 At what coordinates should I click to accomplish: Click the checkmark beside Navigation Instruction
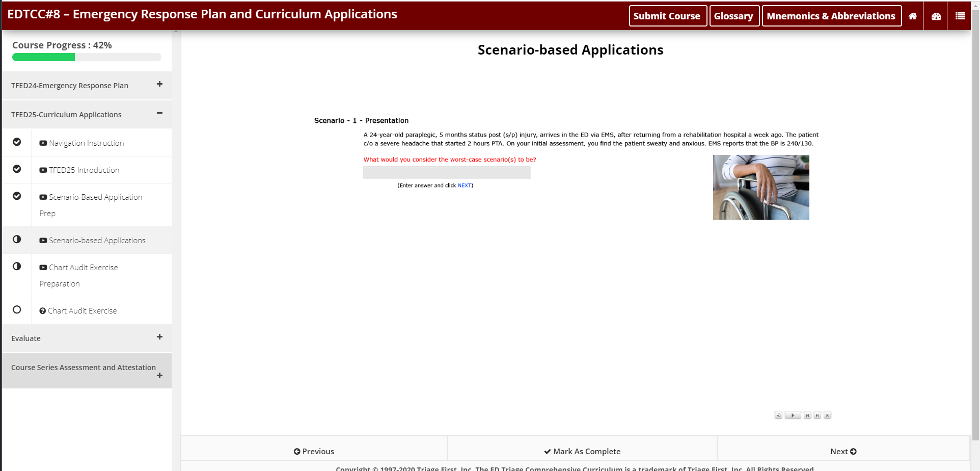[17, 142]
